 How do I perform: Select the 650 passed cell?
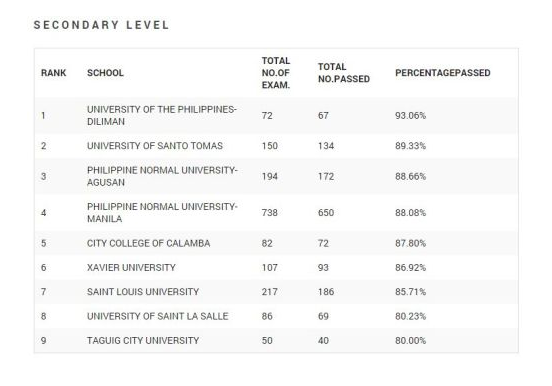tap(326, 213)
